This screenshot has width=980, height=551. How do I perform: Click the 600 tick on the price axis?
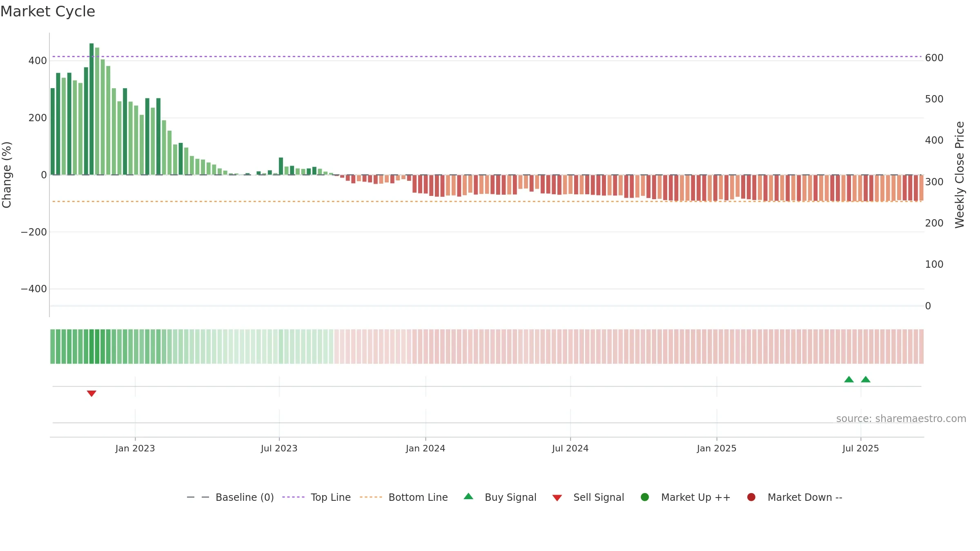[x=934, y=58]
